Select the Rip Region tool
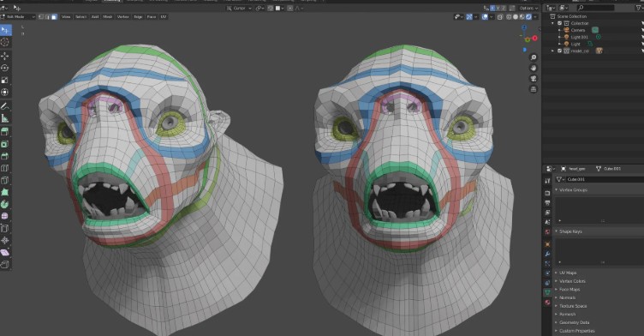 click(x=5, y=265)
